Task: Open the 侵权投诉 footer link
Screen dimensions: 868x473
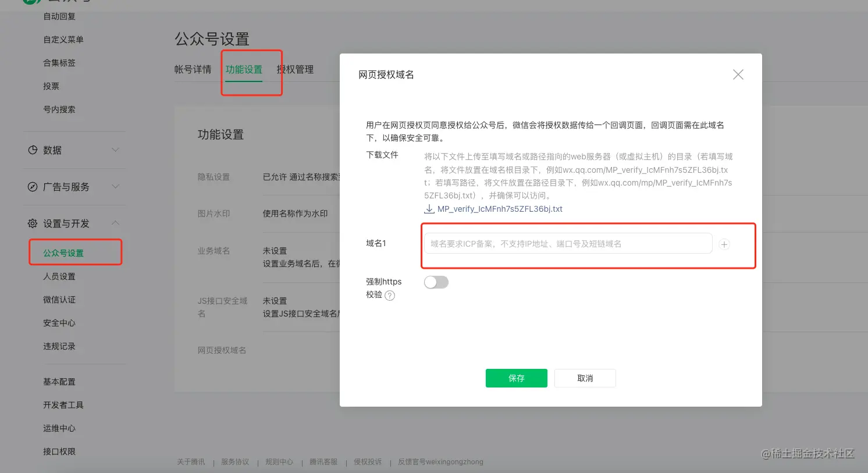Action: click(368, 462)
